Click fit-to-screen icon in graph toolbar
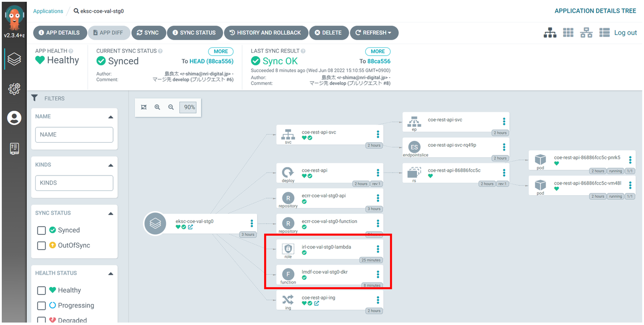This screenshot has width=644, height=325. pos(144,108)
